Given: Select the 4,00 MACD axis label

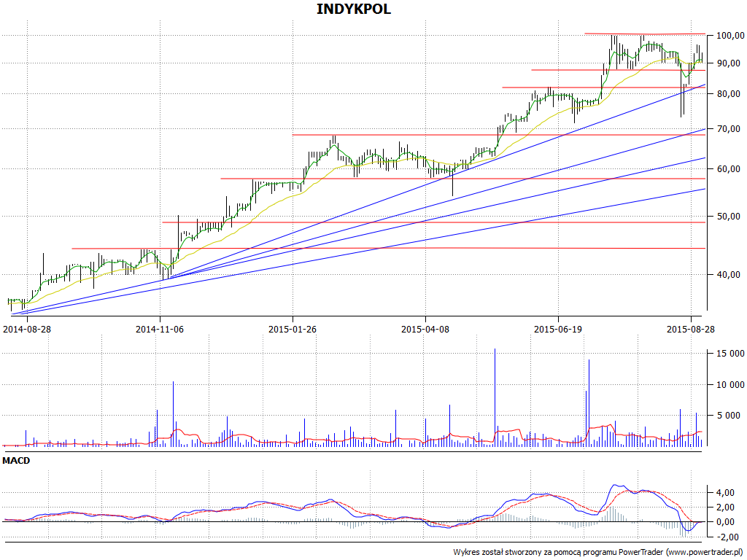Looking at the screenshot, I should coord(726,493).
